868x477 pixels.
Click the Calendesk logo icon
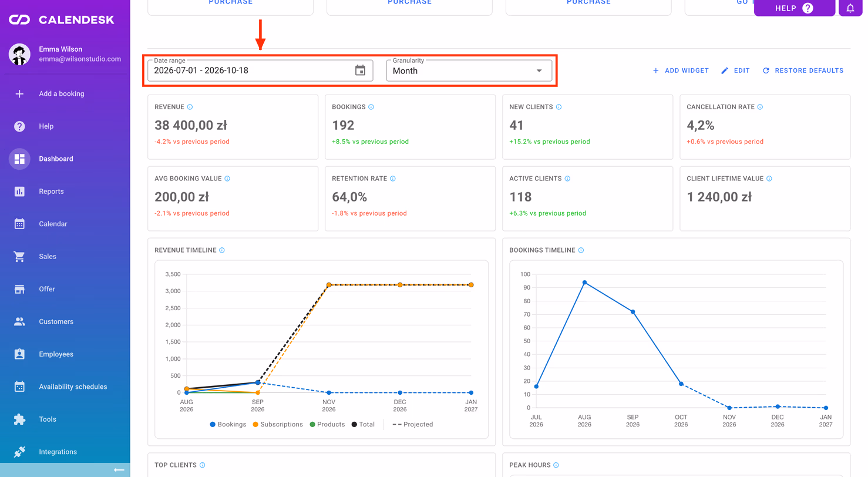(19, 20)
